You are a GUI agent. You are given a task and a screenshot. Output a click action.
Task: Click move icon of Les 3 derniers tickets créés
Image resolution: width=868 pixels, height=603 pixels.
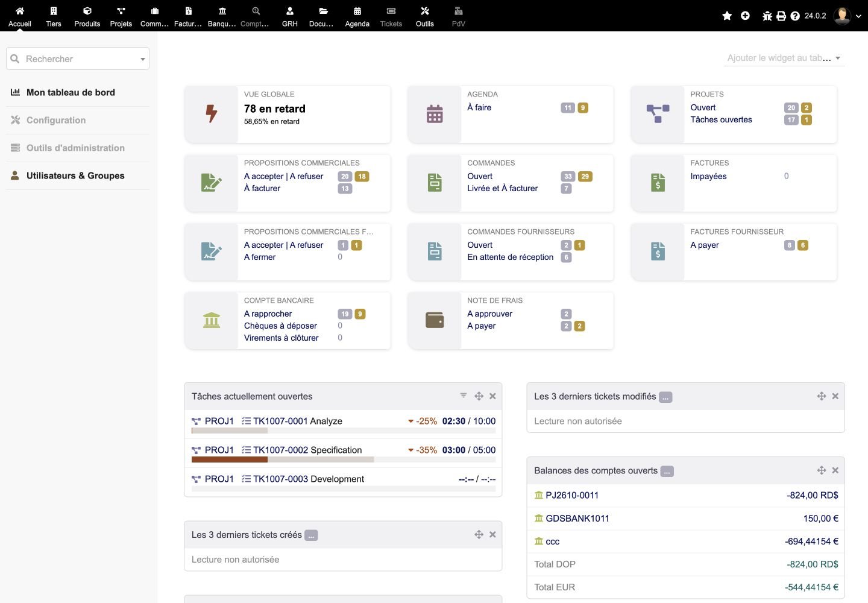click(x=479, y=534)
